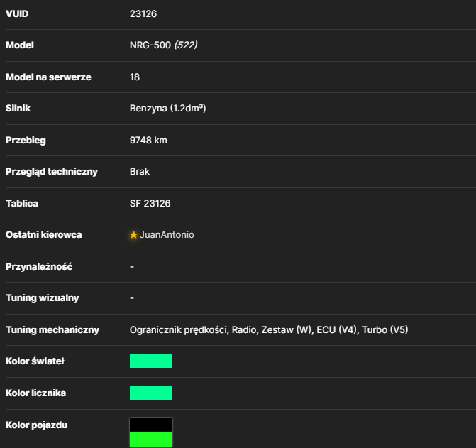This screenshot has height=448, width=476.
Task: Click the Tuning mechaniczny parts list
Action: pyautogui.click(x=269, y=330)
